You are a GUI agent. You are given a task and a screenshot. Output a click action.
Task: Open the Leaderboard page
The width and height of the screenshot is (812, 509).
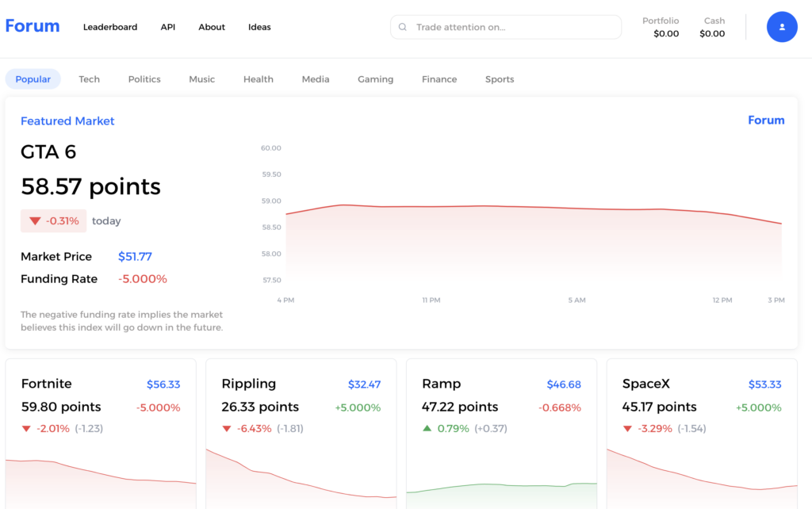(x=110, y=27)
